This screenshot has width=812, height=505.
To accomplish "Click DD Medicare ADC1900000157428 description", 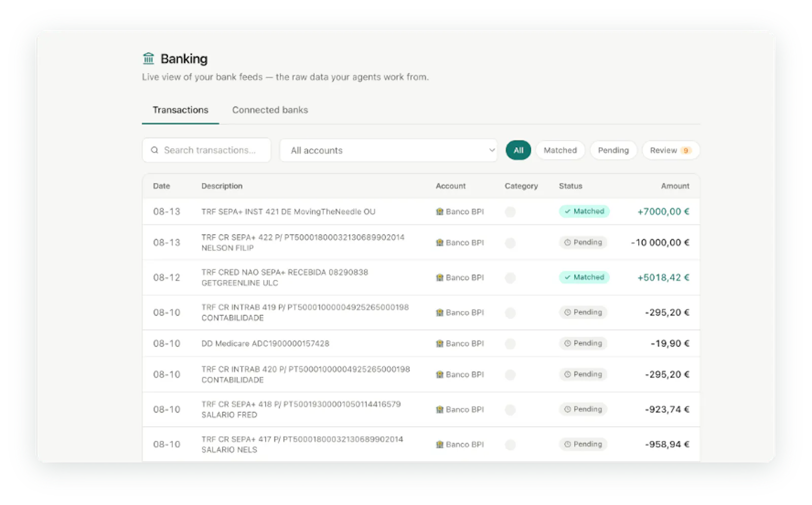I will click(265, 344).
